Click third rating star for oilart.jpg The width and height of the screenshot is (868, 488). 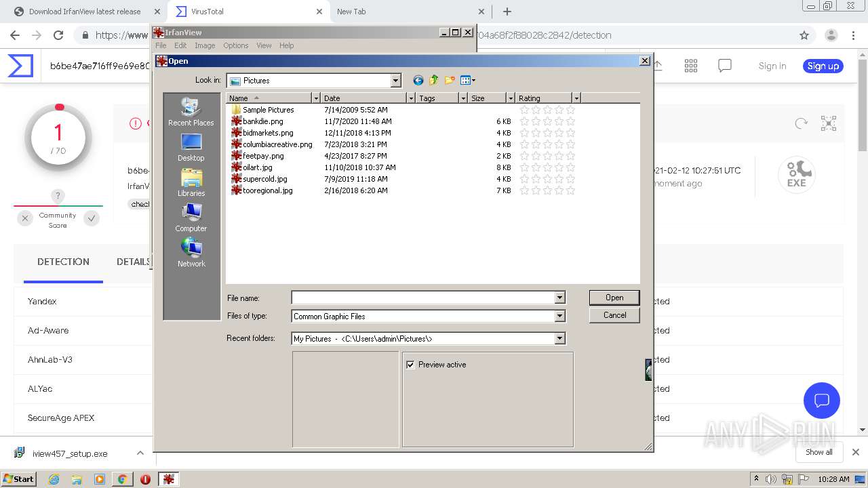point(547,167)
